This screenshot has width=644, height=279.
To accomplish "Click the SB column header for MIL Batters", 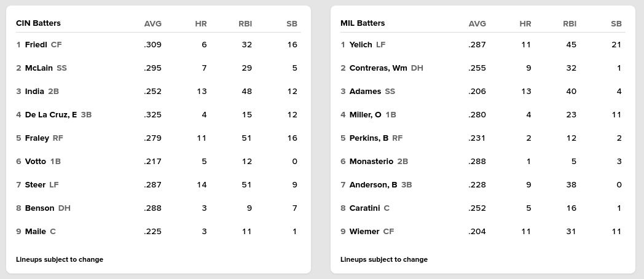I will (616, 24).
